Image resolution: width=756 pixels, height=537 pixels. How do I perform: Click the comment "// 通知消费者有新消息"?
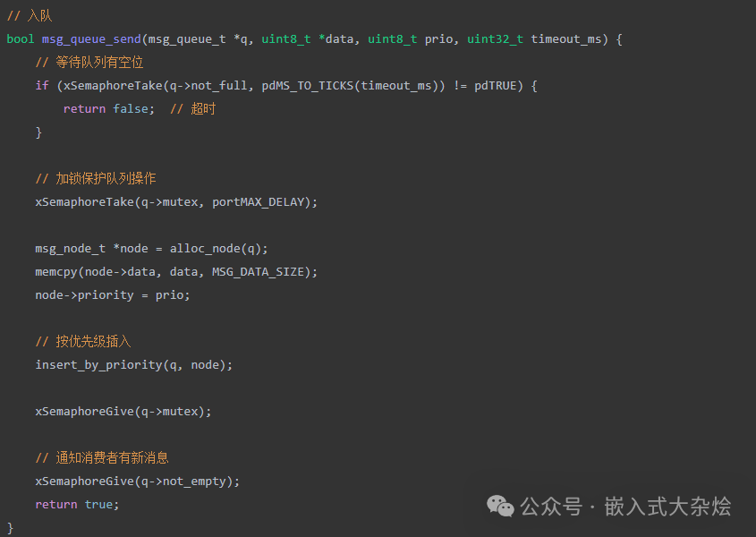[x=102, y=458]
